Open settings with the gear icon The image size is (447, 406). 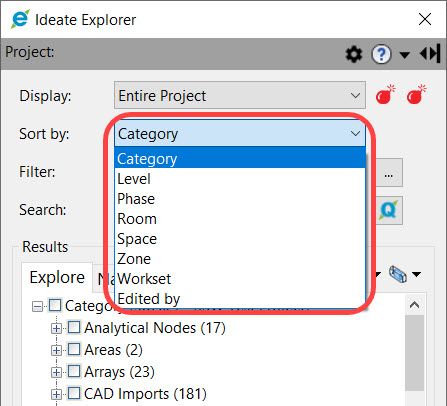[x=354, y=54]
